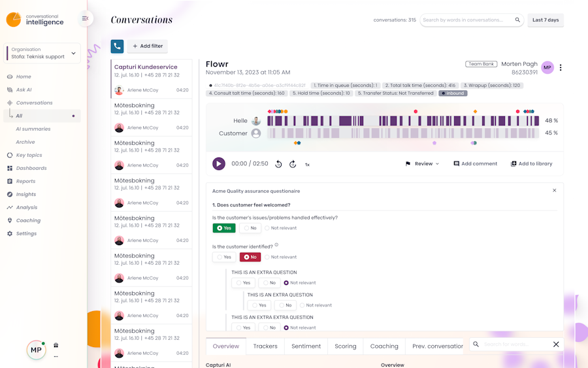Screen dimensions: 588x368
Task: Change the playback speed from 1x
Action: coord(307,164)
